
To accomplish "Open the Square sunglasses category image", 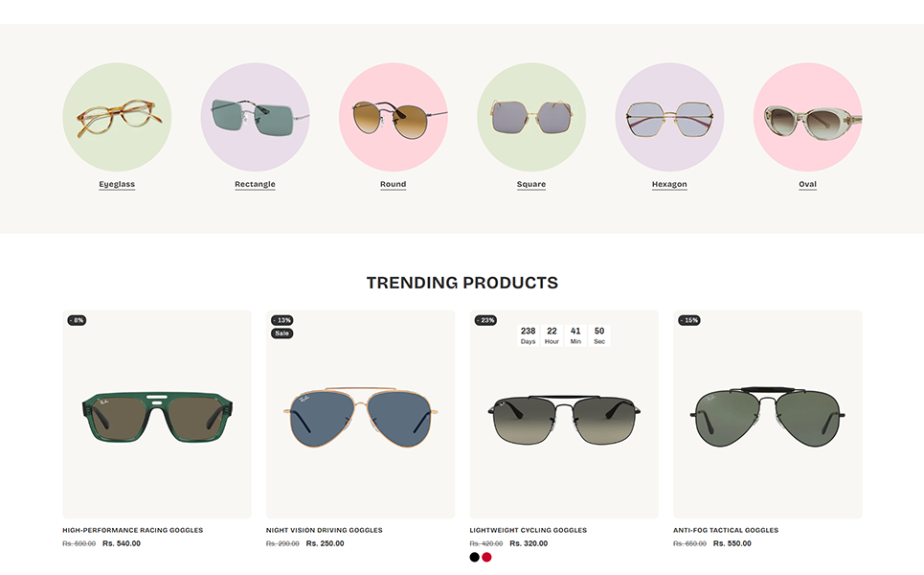I will pyautogui.click(x=531, y=117).
